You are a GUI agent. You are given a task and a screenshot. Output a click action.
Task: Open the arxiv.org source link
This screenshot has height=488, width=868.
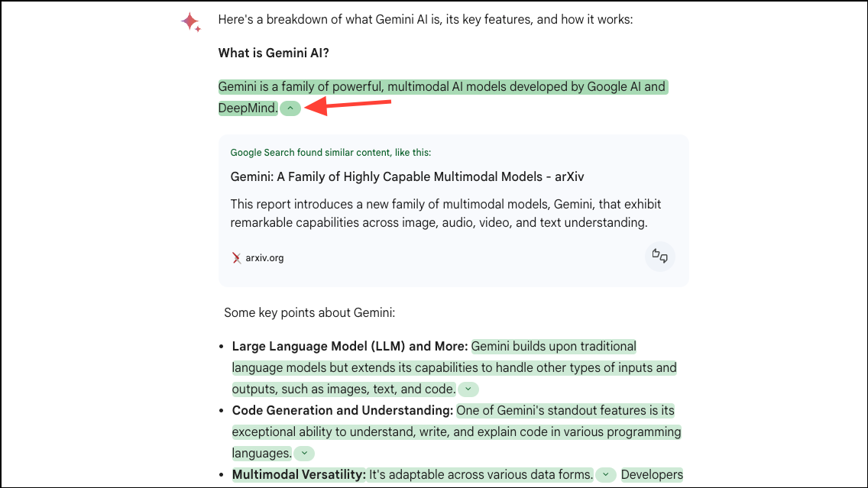(x=264, y=257)
